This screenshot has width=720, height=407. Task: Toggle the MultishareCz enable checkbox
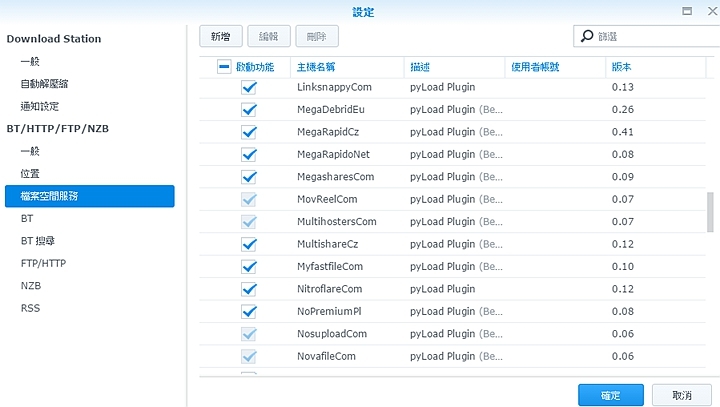click(x=249, y=244)
